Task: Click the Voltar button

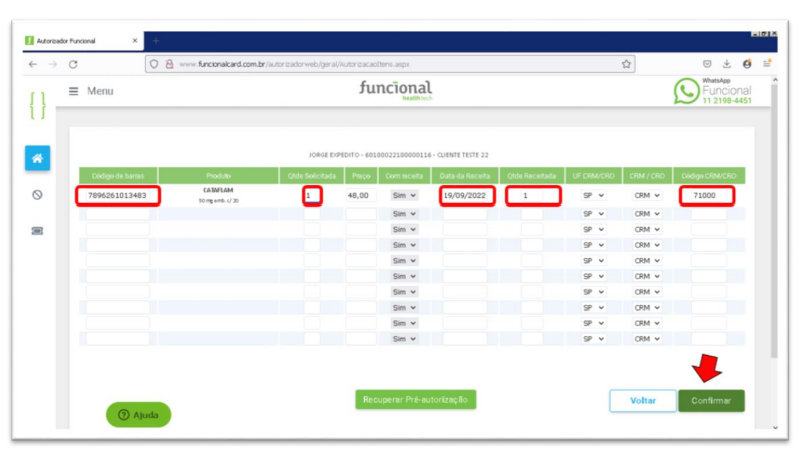Action: [x=643, y=401]
